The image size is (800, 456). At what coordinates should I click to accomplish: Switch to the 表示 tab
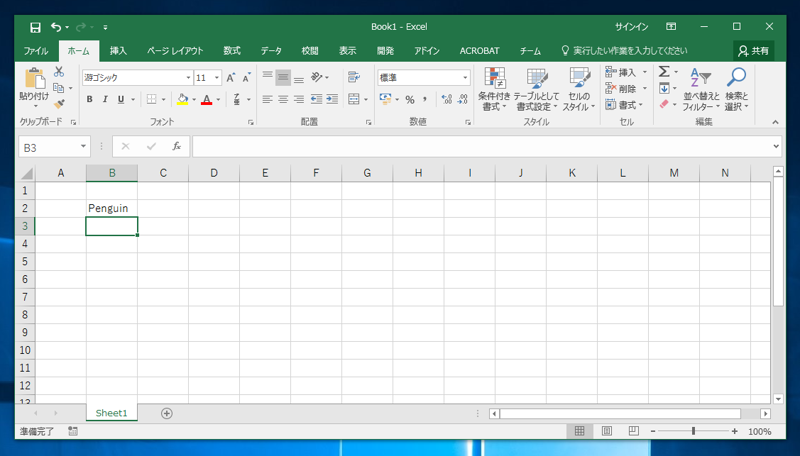[x=347, y=50]
